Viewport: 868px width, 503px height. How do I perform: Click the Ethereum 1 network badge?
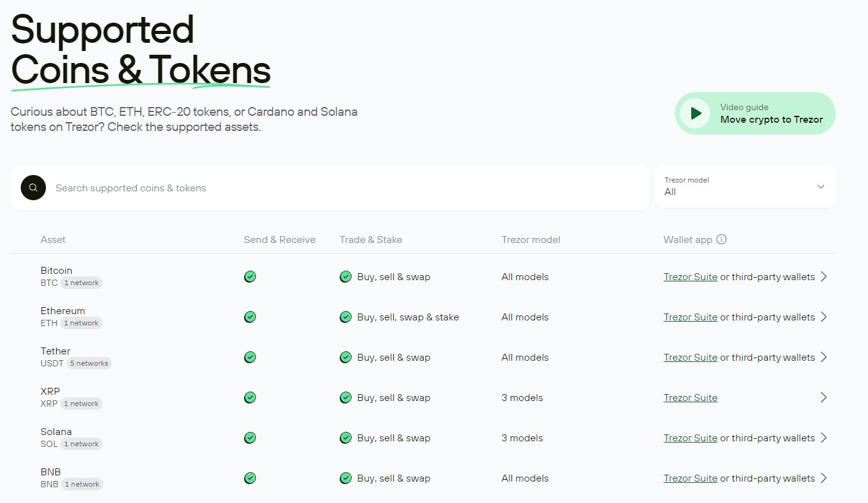pyautogui.click(x=81, y=323)
